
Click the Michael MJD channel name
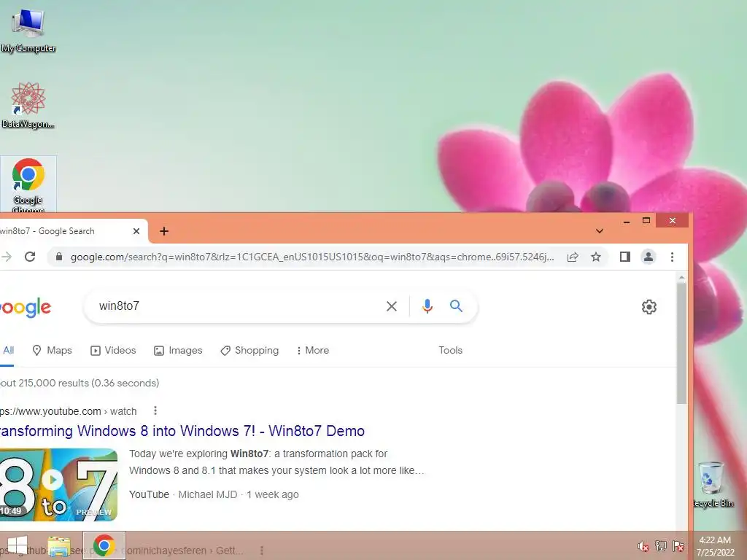tap(208, 495)
